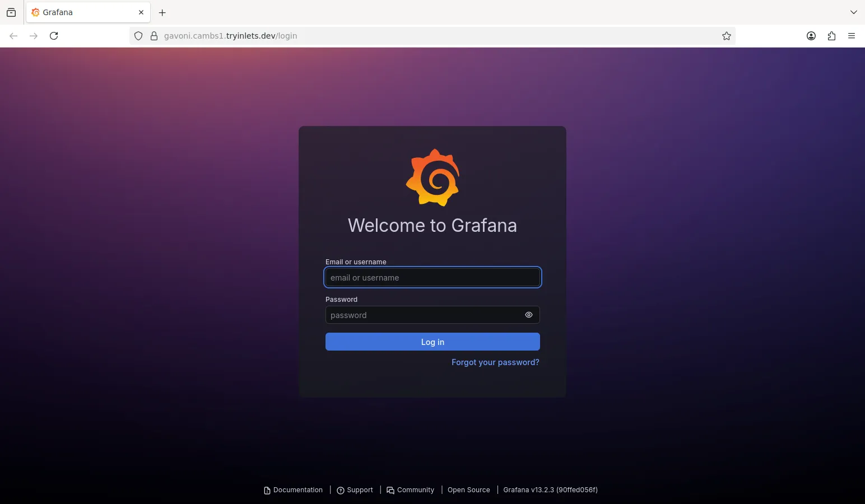This screenshot has width=865, height=504.
Task: Open a new browser tab
Action: pos(162,12)
